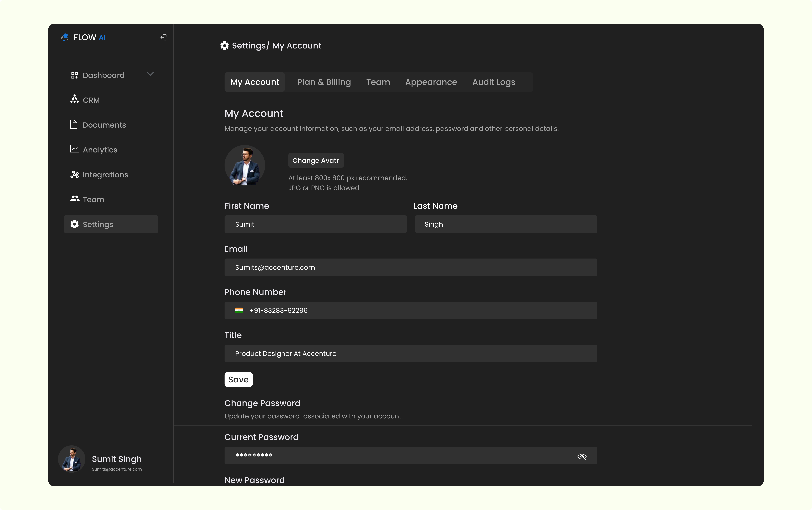Open the Appearance tab
Image resolution: width=812 pixels, height=510 pixels.
pyautogui.click(x=431, y=82)
